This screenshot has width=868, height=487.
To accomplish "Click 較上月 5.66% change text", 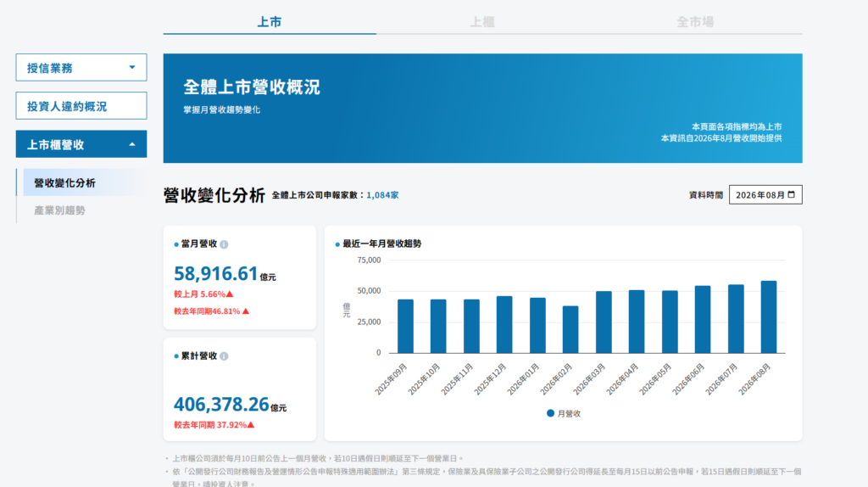I will tap(203, 294).
